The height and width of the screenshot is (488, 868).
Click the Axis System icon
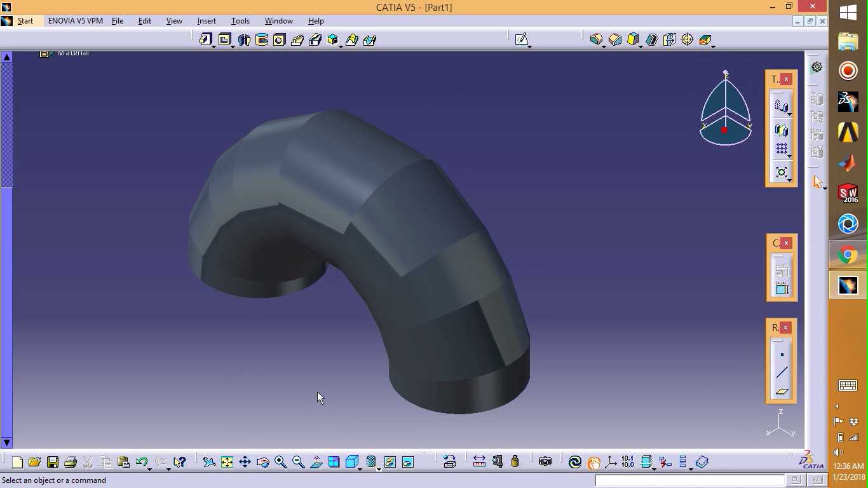[611, 462]
